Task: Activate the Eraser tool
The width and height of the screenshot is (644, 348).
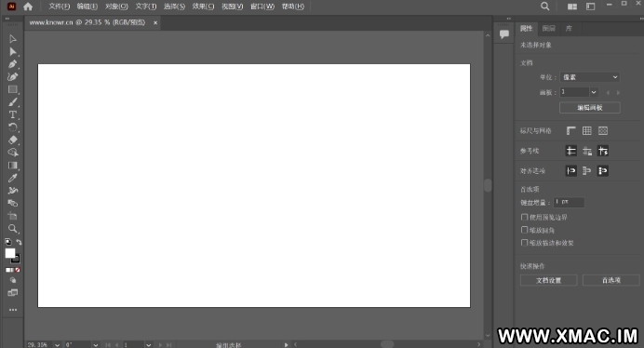Action: 13,140
